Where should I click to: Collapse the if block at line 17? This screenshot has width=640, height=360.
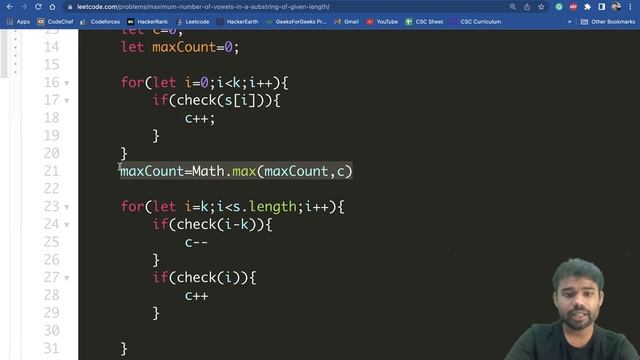point(67,100)
